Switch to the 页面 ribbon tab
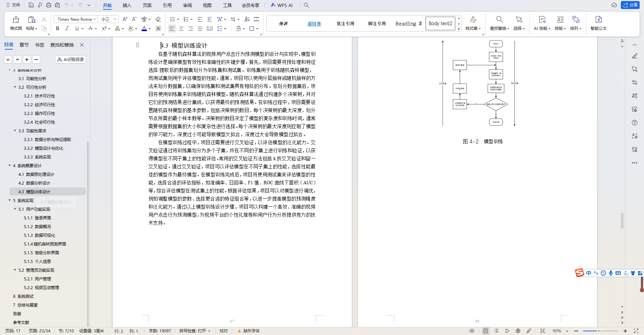 coord(147,5)
